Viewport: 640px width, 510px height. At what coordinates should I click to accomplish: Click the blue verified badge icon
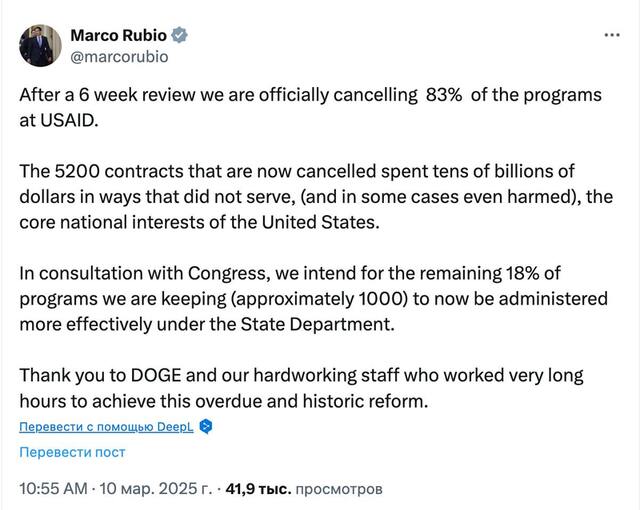(x=180, y=36)
